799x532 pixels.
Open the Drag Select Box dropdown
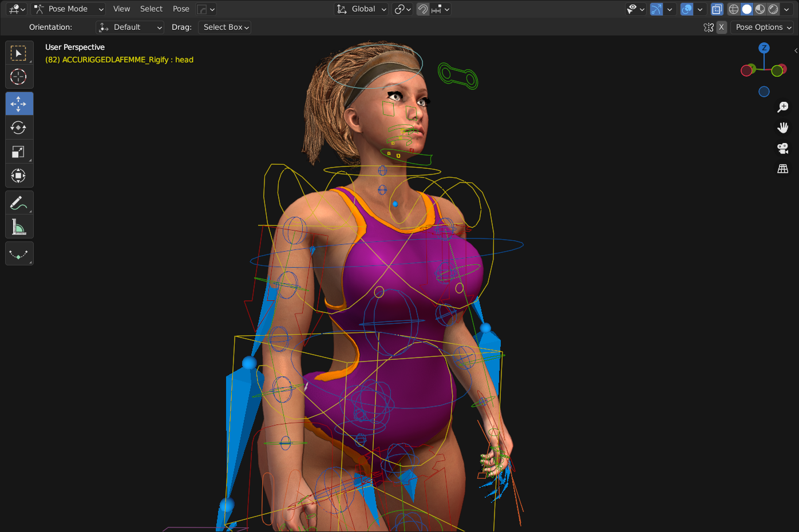click(225, 27)
